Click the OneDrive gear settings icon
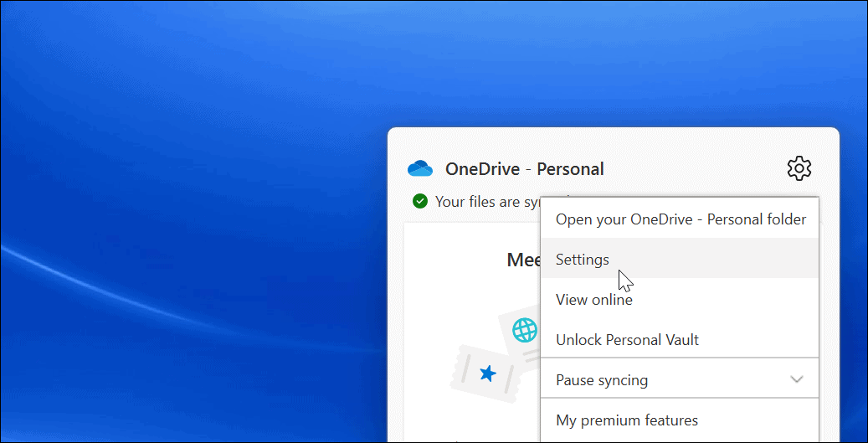The height and width of the screenshot is (443, 868). (x=799, y=168)
